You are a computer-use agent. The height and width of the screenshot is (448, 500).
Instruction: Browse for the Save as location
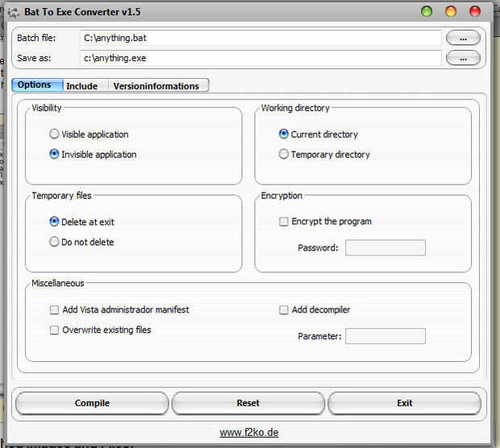coord(462,58)
